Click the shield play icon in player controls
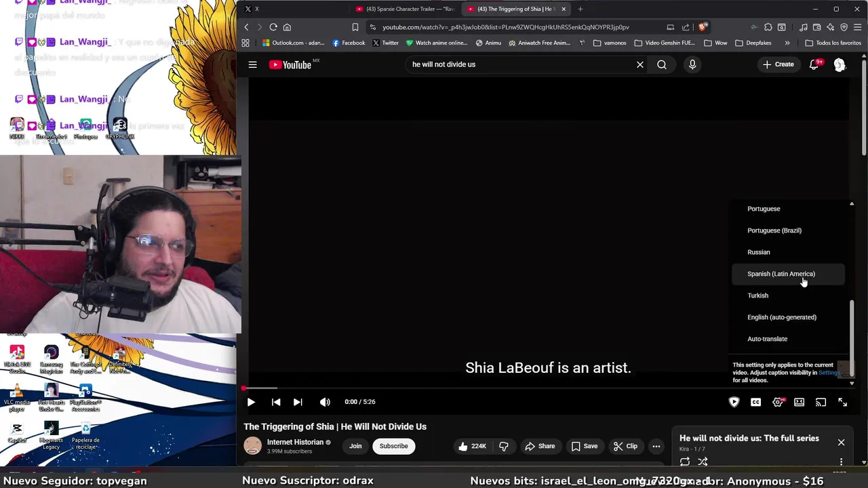Viewport: 868px width, 488px height. click(734, 402)
